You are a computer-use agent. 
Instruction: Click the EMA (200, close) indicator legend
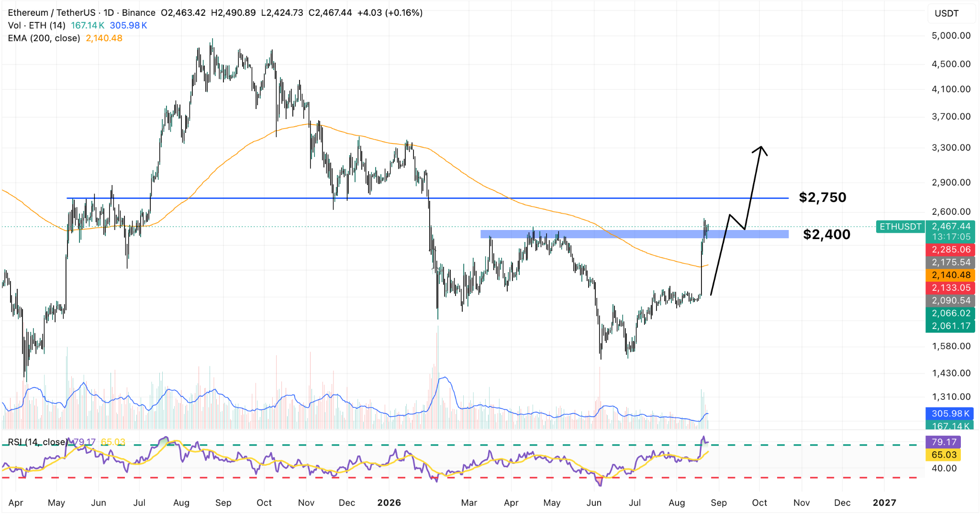coord(44,38)
